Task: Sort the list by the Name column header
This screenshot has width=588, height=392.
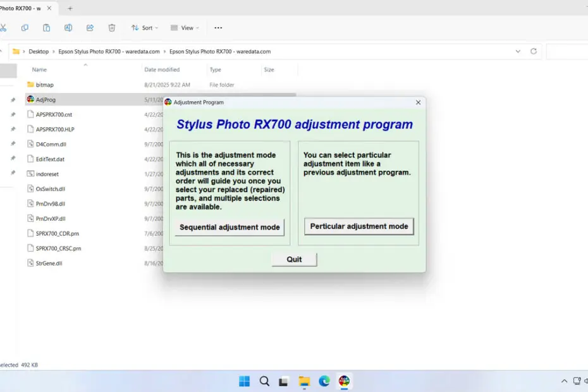Action: coord(39,70)
